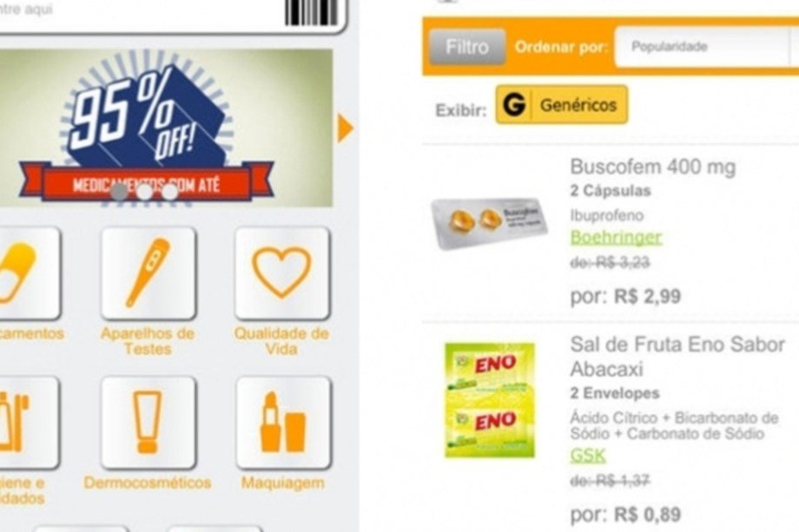Open GSK manufacturer link
This screenshot has height=532, width=799.
[x=588, y=455]
